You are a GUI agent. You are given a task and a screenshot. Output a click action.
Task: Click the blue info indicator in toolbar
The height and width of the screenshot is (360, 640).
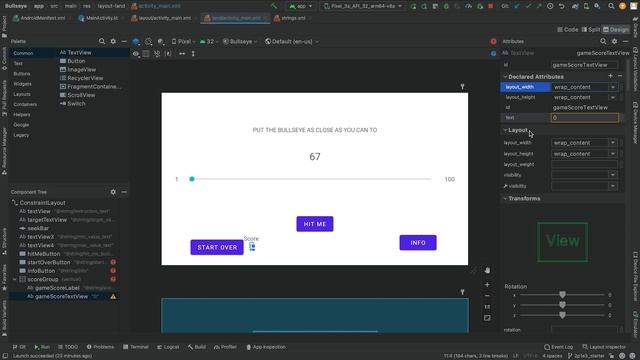493,53
